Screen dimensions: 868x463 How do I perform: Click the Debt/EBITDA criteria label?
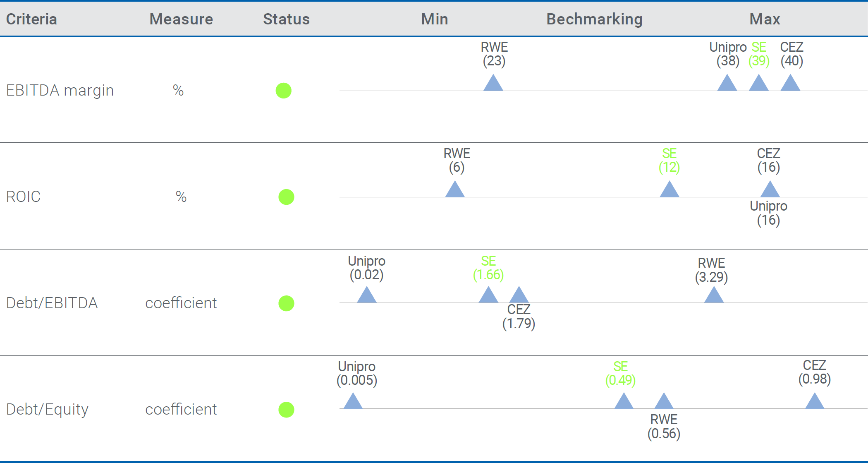point(52,303)
